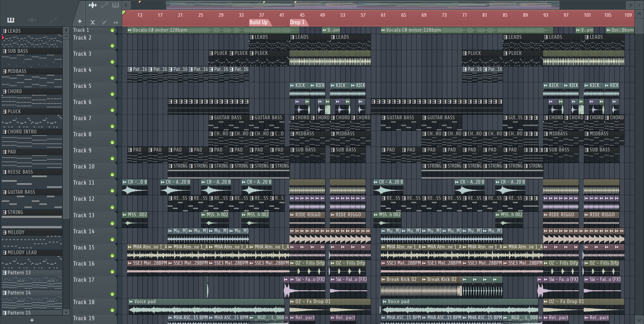Click the audio icon on first Break Kick 02 clip
The image size is (644, 324).
(383, 279)
